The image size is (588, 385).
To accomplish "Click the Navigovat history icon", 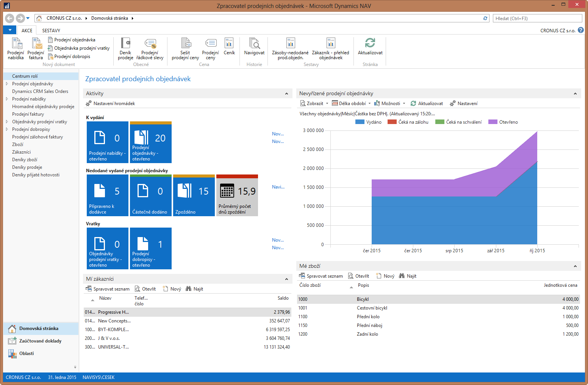I will (x=254, y=47).
